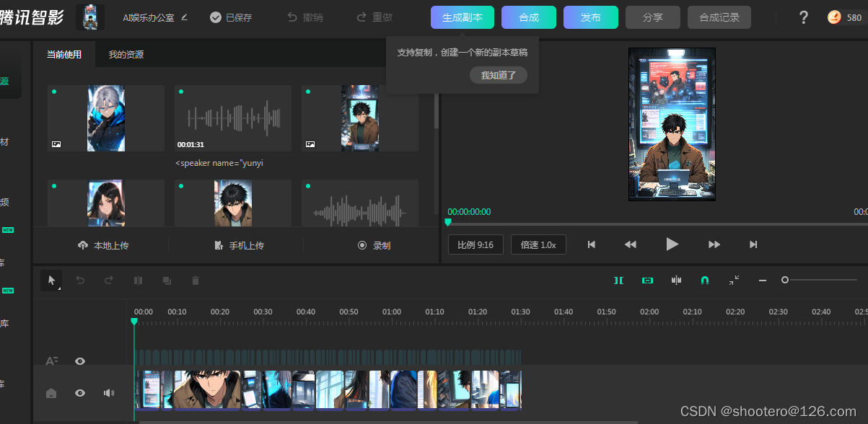
Task: Click the timeline horizontal scrollbar
Action: [x=388, y=423]
